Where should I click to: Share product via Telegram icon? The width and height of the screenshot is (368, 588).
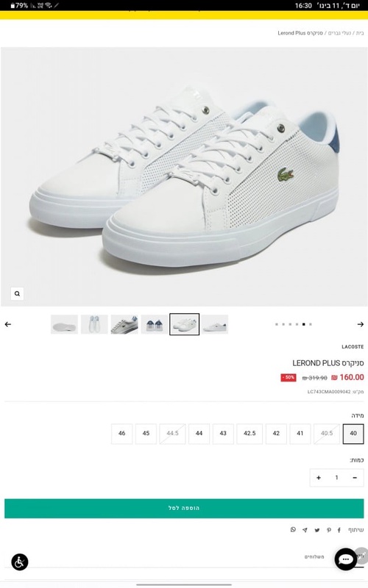[305, 530]
